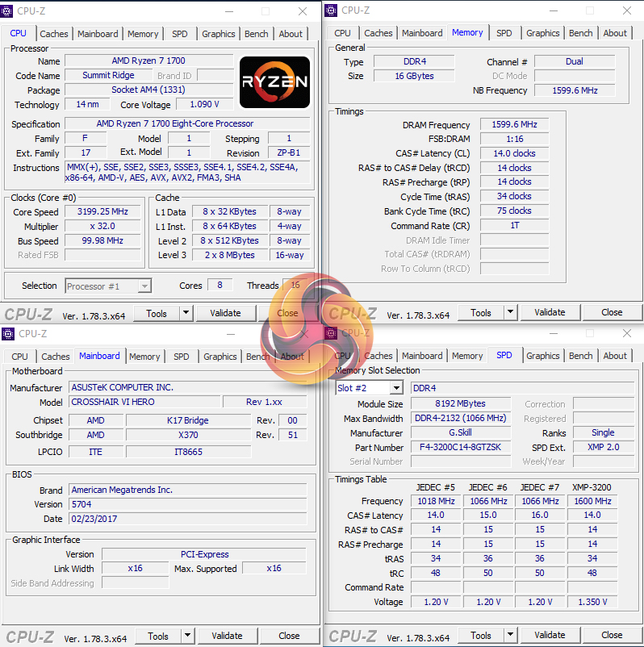This screenshot has width=644, height=647.
Task: Open About tab in CPU window
Action: click(291, 34)
